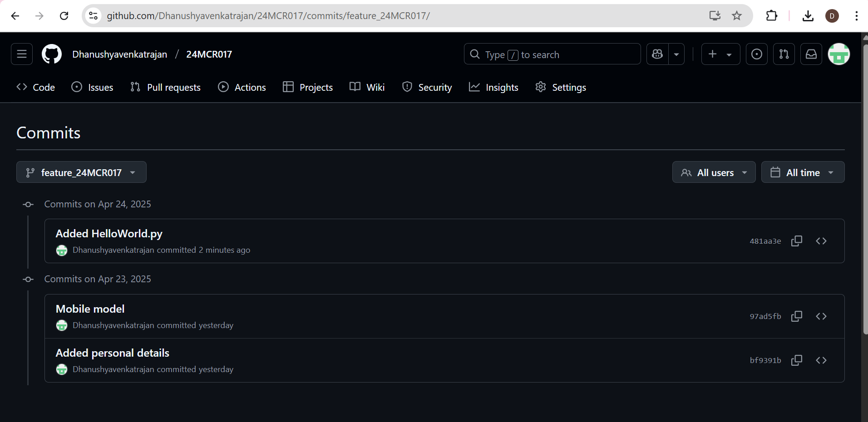This screenshot has height=422, width=868.
Task: Browse repository at commit 97ad5fb
Action: point(821,316)
